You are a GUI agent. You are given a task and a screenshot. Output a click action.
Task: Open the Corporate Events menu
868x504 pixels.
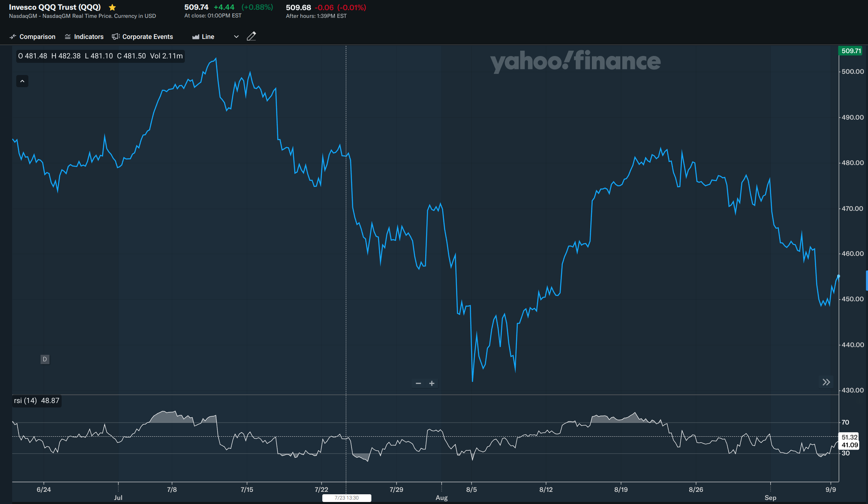click(148, 36)
